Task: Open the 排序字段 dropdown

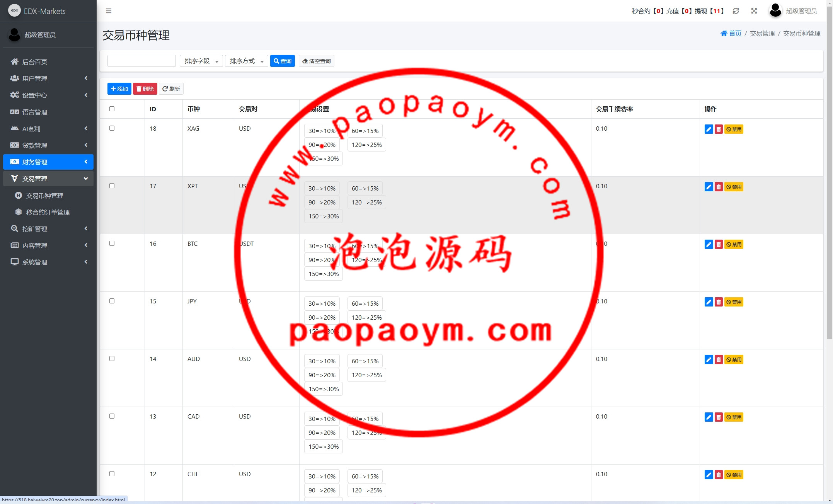Action: (x=201, y=61)
